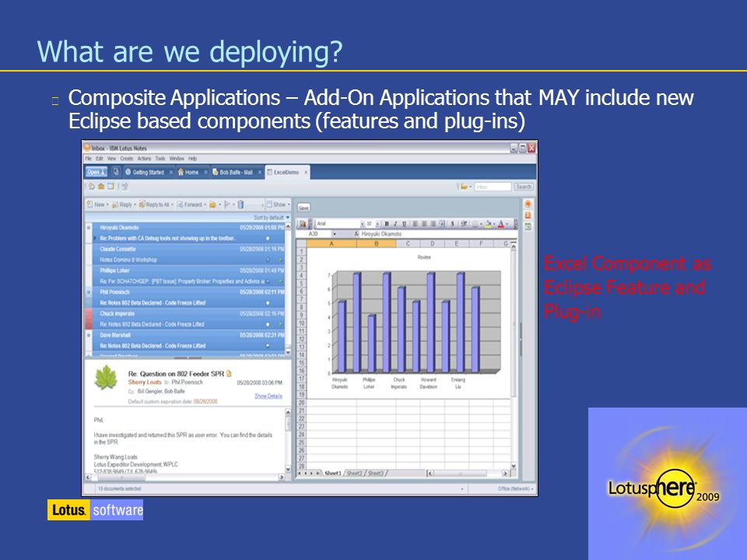This screenshot has width=747, height=560.
Task: Click the refresh icon in navigation toolbar
Action: (92, 187)
